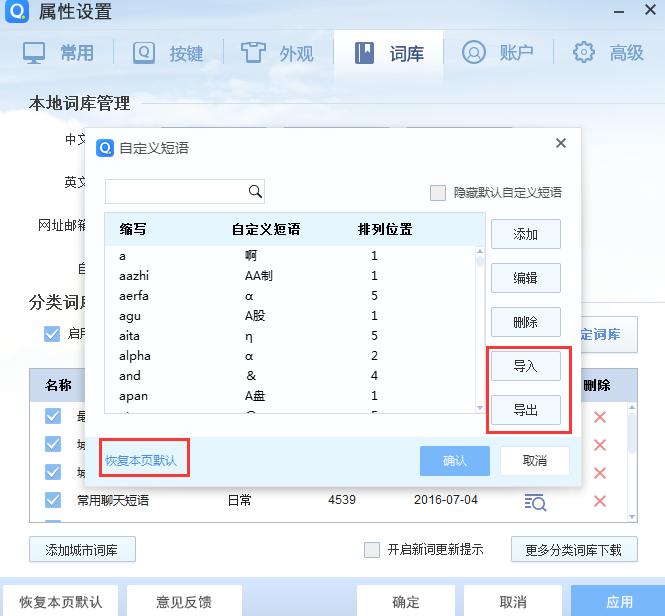Click bottom-left 恢复本页默认 button
Image resolution: width=665 pixels, height=616 pixels.
(61, 601)
